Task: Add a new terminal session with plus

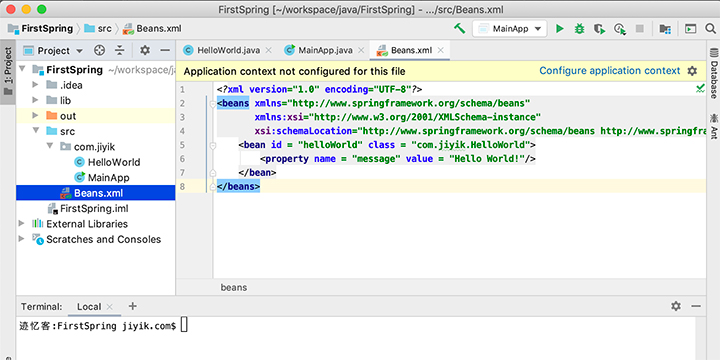Action: point(132,306)
